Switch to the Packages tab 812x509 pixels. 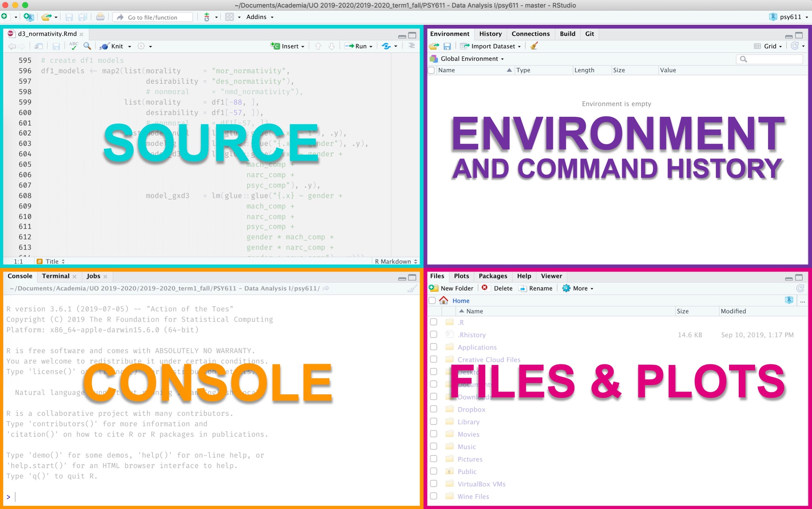pos(492,276)
